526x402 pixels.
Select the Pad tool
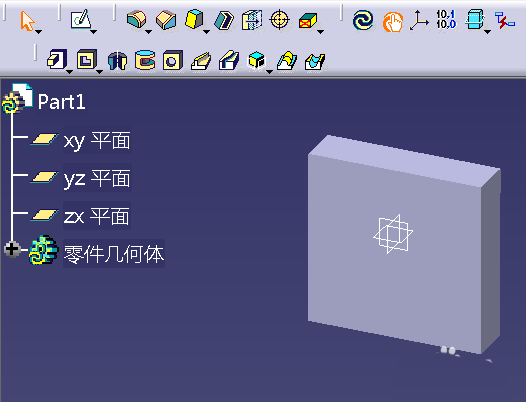tap(57, 59)
